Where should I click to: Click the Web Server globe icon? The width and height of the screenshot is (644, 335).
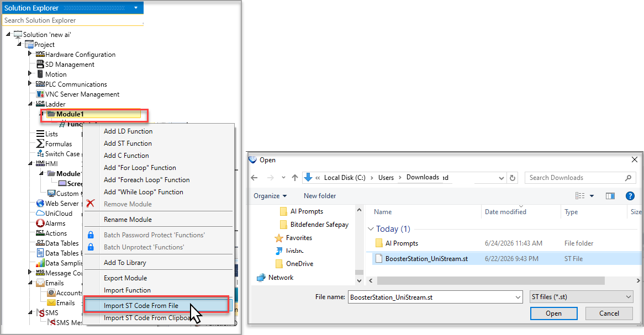[40, 203]
